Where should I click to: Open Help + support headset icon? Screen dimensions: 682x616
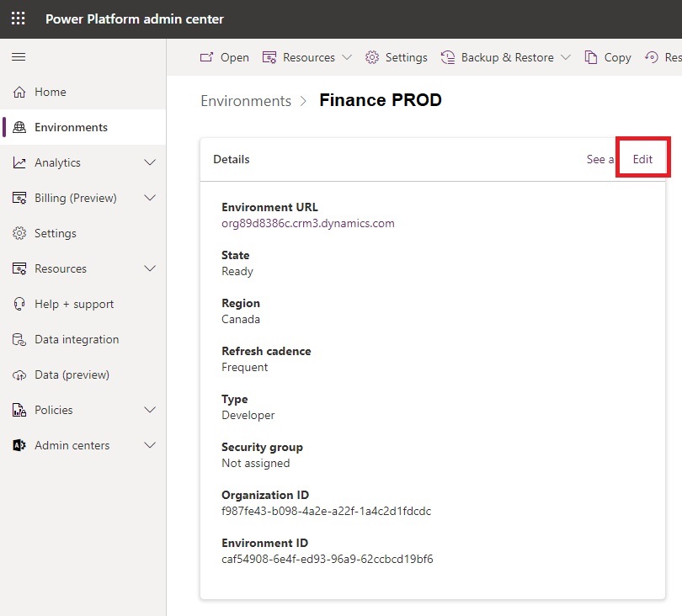[x=19, y=305]
